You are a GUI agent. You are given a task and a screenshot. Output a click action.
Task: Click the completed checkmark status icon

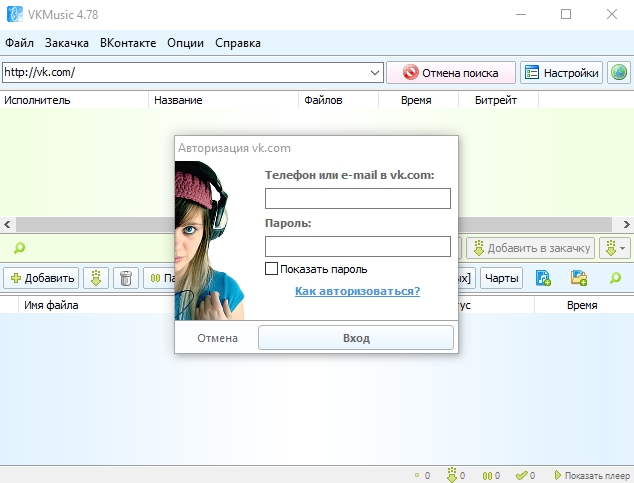coord(522,476)
